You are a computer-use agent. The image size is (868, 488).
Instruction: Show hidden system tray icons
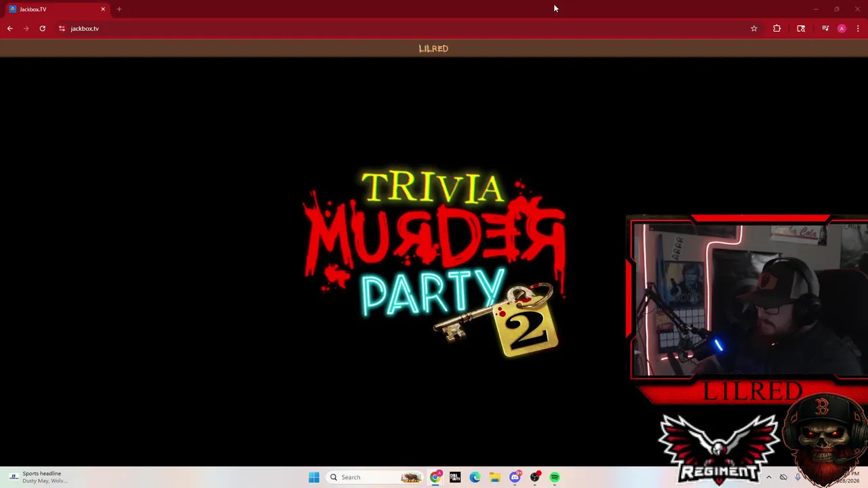pos(768,477)
